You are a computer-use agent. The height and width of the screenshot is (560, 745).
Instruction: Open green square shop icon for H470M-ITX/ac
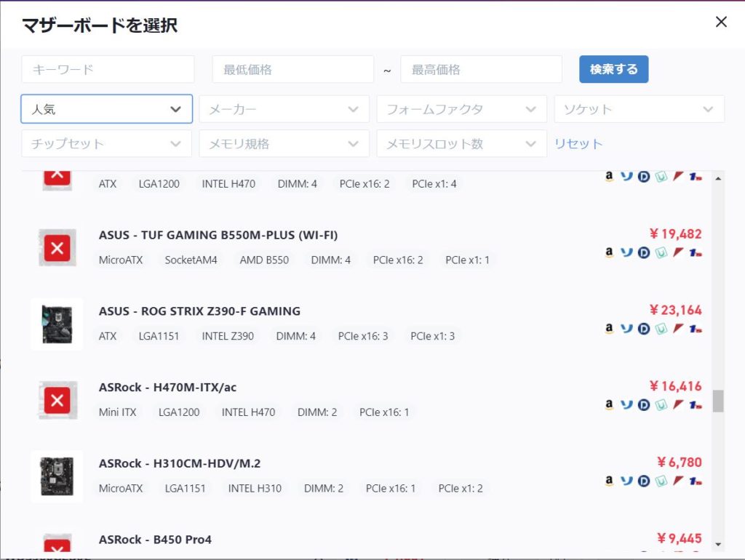tap(661, 404)
